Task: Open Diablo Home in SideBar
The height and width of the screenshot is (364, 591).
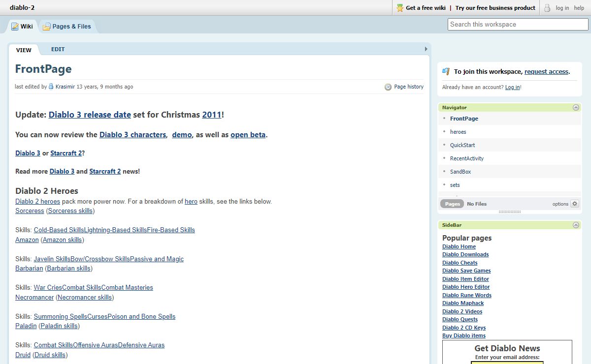Action: 459,246
